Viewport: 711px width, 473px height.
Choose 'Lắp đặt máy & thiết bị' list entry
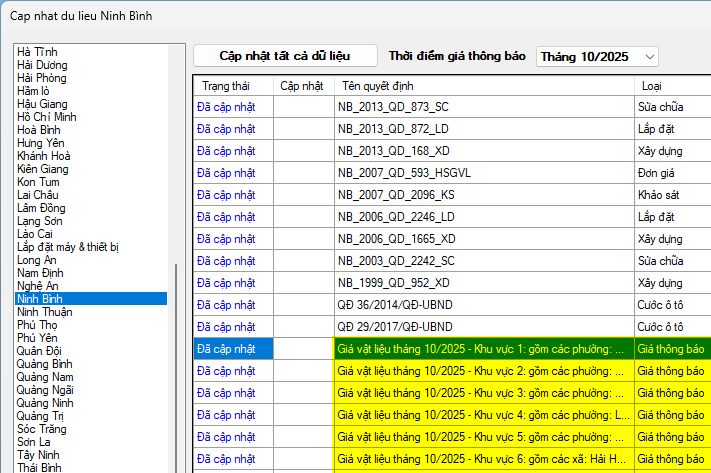(x=68, y=247)
